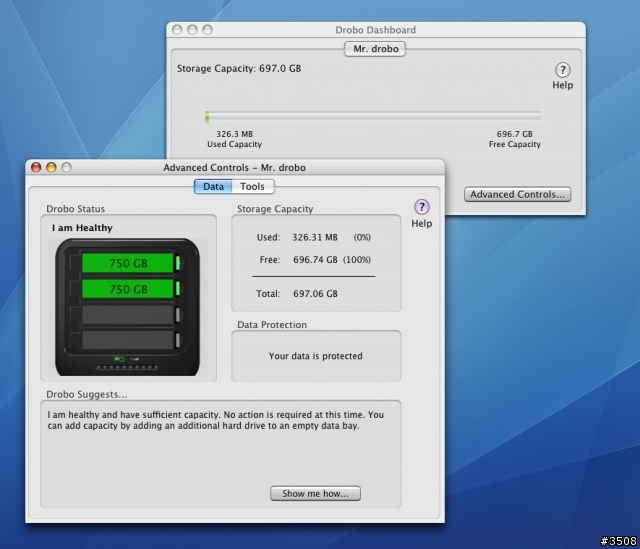The width and height of the screenshot is (640, 549).
Task: Click '326.3 MB Used Capacity' label
Action: 234,139
